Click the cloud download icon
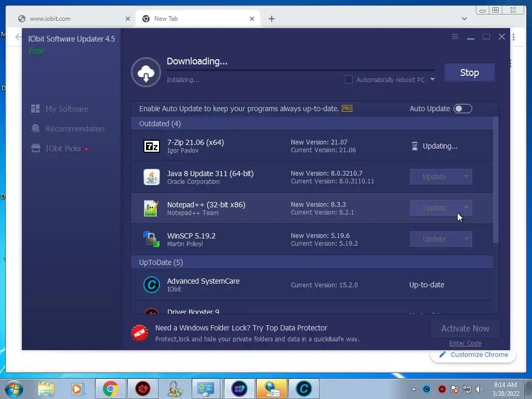 click(146, 72)
